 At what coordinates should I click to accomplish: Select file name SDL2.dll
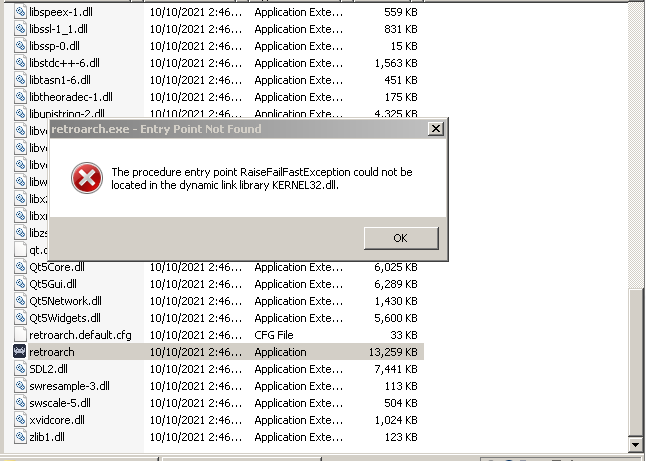click(x=49, y=369)
